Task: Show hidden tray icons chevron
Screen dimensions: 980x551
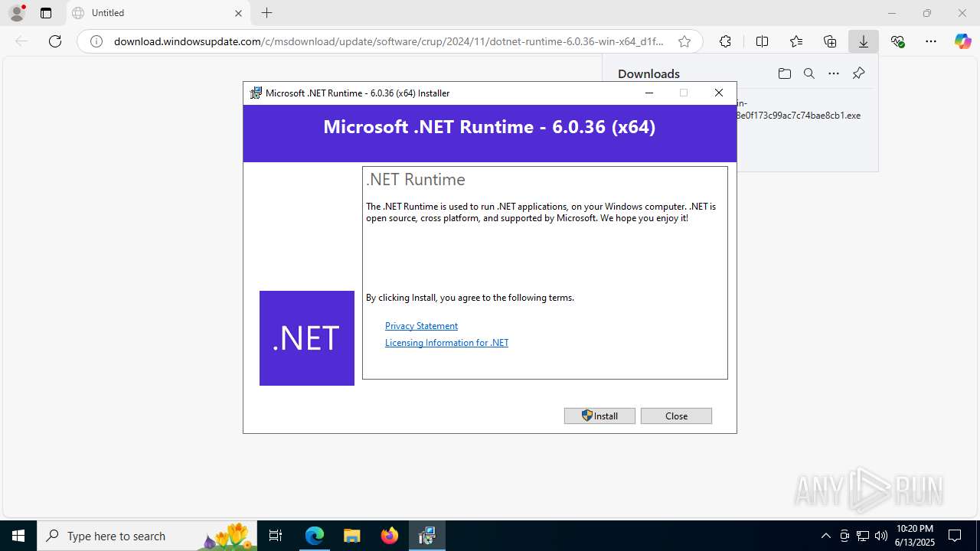Action: pyautogui.click(x=825, y=536)
